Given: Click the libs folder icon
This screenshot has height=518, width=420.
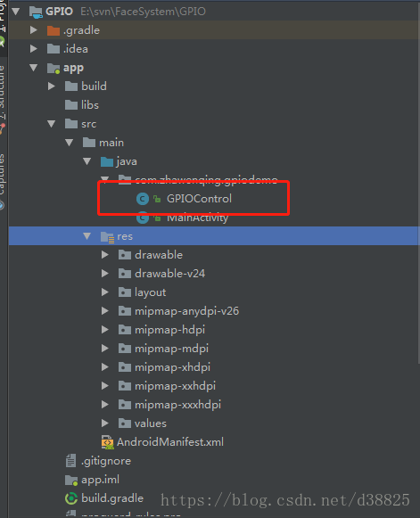Looking at the screenshot, I should point(71,105).
